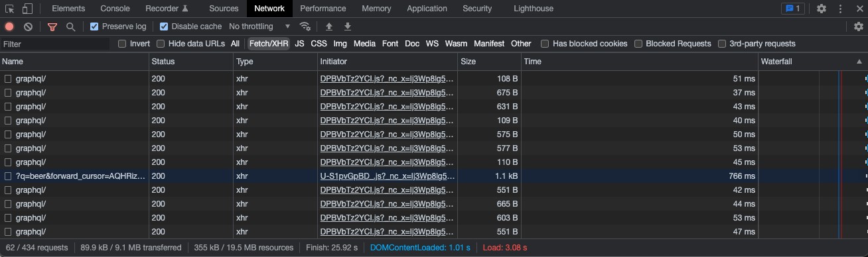Filter requests by Font type

coord(390,44)
